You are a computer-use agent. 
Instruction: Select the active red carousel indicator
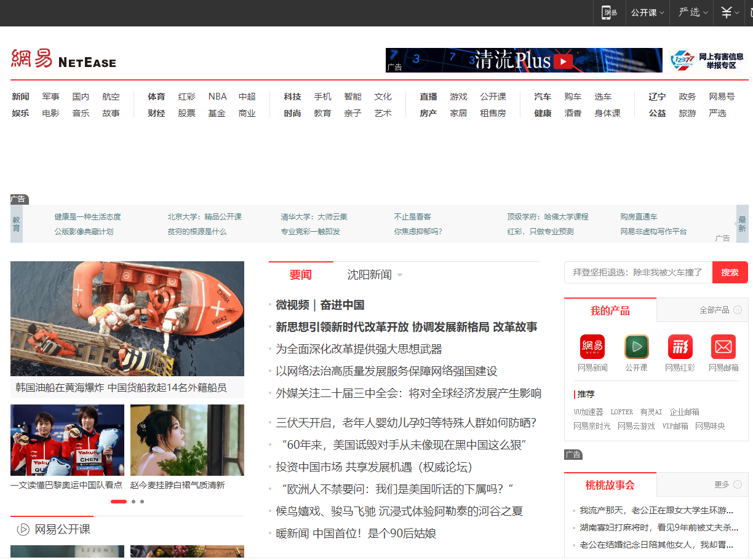coord(119,502)
